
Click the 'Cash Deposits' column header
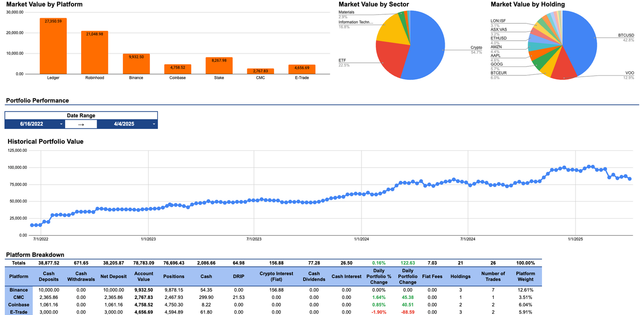coord(48,277)
